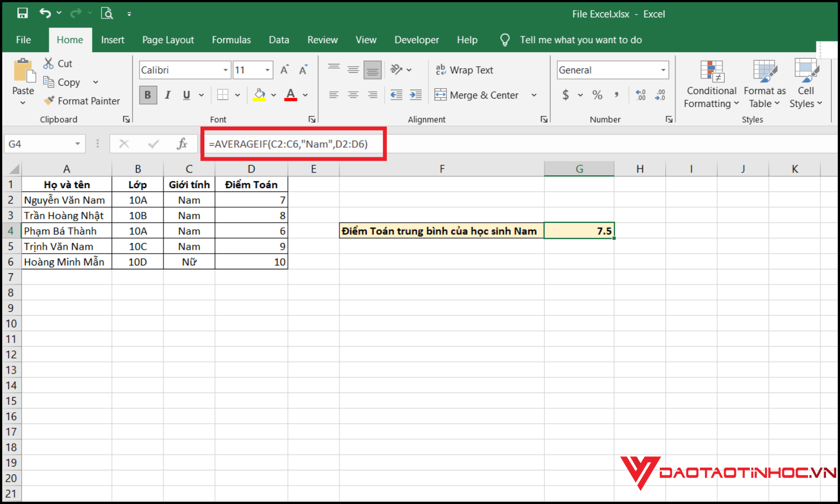This screenshot has width=840, height=504.
Task: Click the Merge & Center button
Action: click(x=478, y=95)
